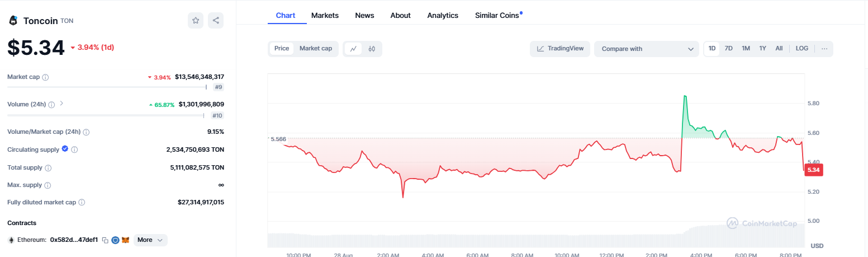Click the $13,546,348,317 market cap value

click(200, 77)
